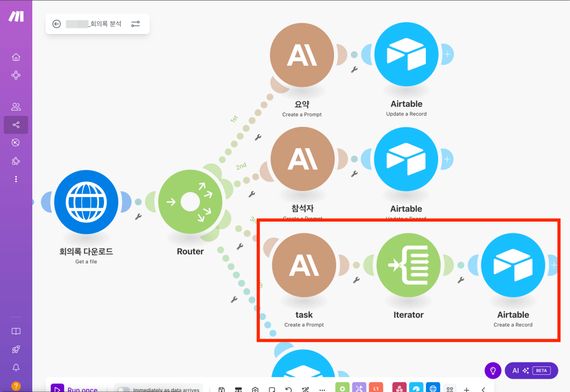The image size is (570, 392).
Task: Open the notifications bell in sidebar
Action: coord(16,367)
